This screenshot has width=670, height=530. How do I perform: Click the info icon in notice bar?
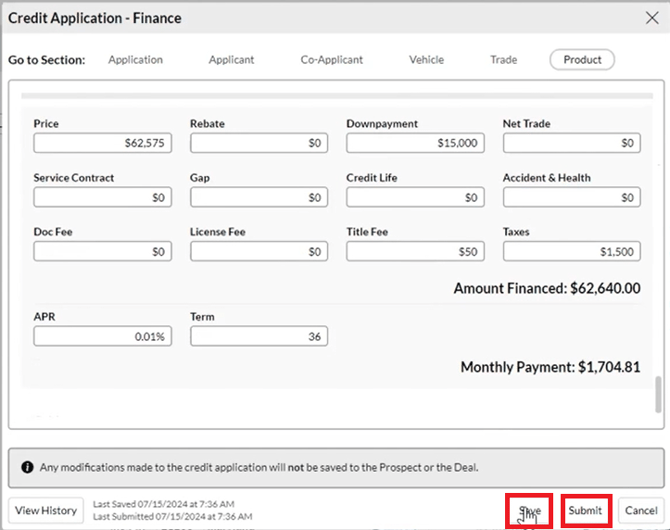point(26,466)
